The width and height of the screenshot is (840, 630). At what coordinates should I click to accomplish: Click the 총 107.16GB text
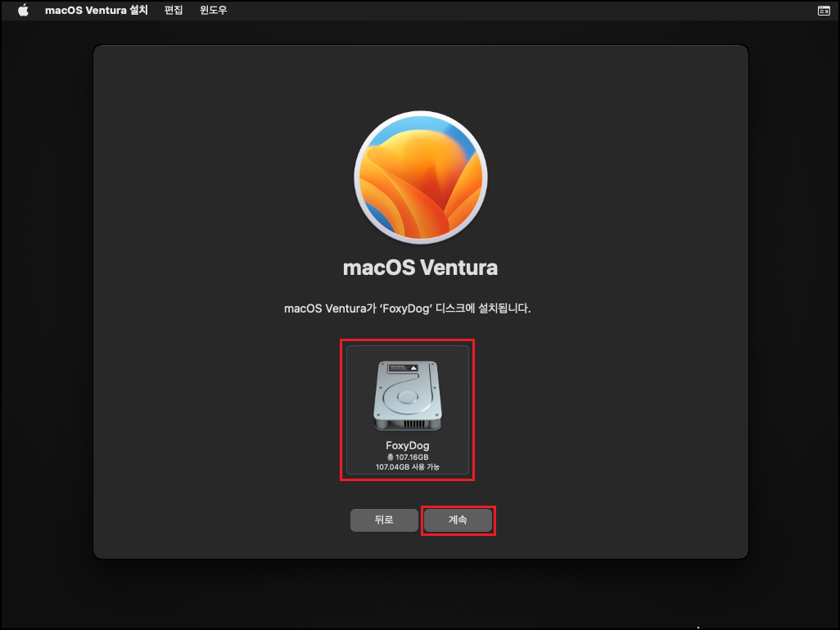pyautogui.click(x=408, y=457)
